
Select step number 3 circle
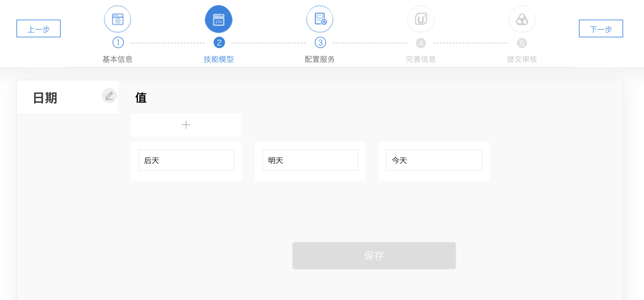pos(320,43)
